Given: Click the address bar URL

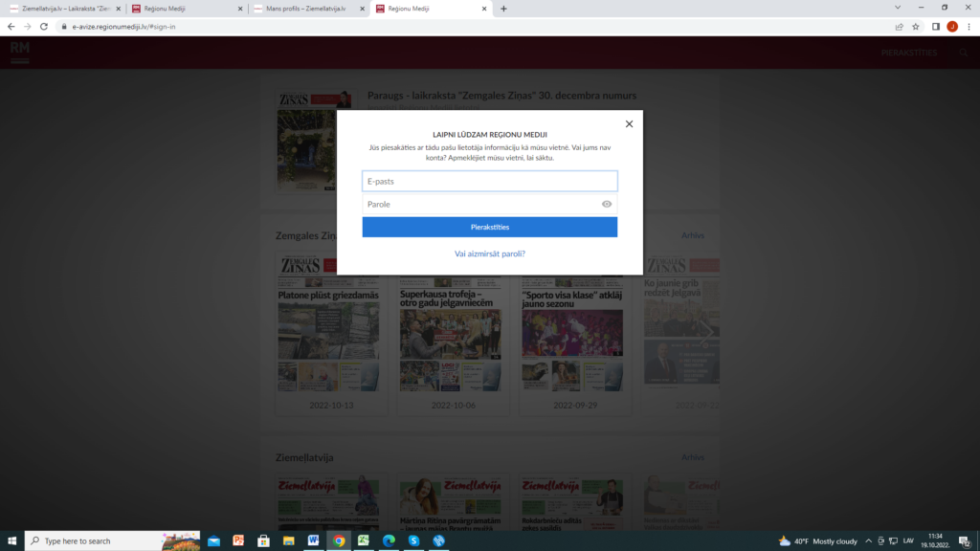Looking at the screenshot, I should [x=124, y=27].
